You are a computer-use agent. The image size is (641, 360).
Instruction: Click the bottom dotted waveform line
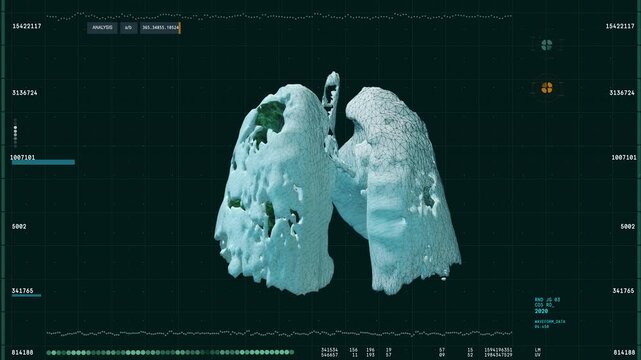tap(279, 333)
